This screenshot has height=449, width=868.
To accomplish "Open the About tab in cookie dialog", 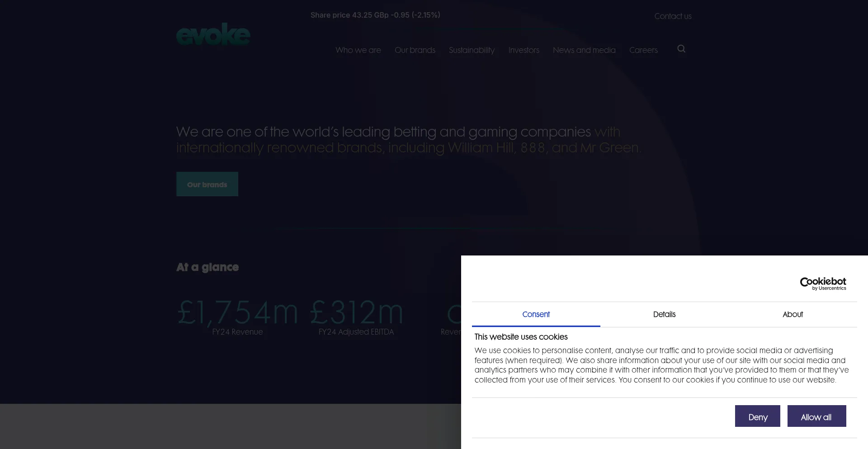I will click(x=793, y=314).
